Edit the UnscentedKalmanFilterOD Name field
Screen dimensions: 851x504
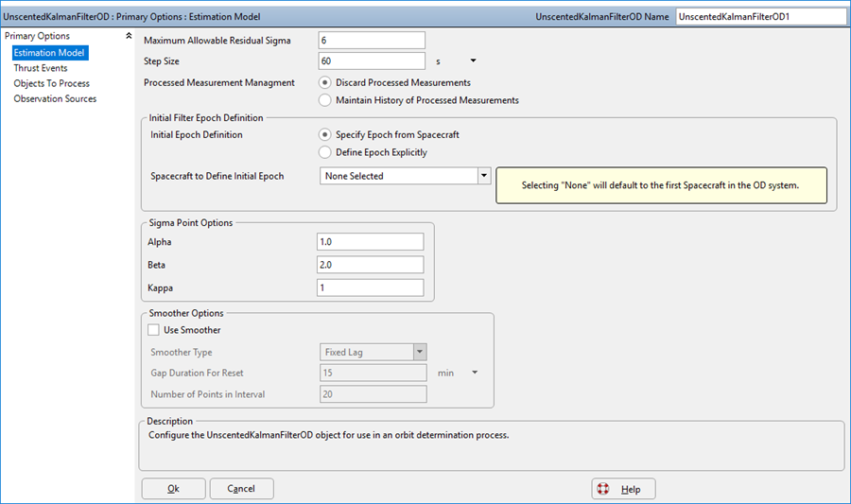[761, 17]
